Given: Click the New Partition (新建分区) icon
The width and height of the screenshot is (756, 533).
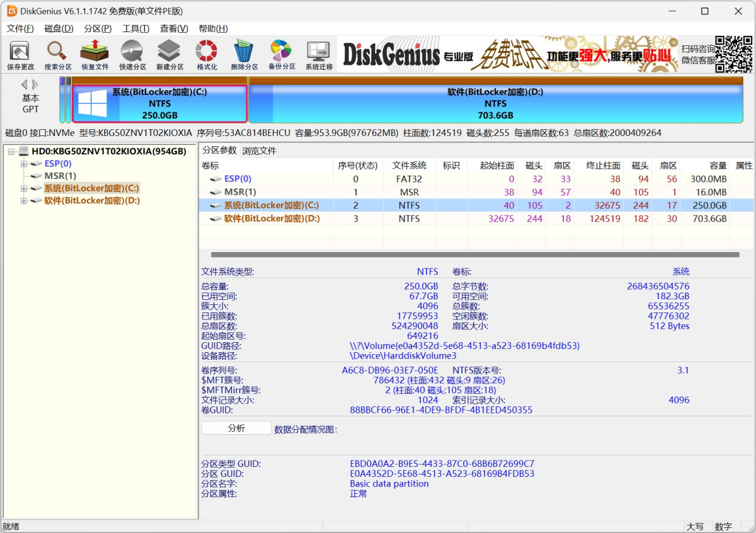Looking at the screenshot, I should [169, 54].
